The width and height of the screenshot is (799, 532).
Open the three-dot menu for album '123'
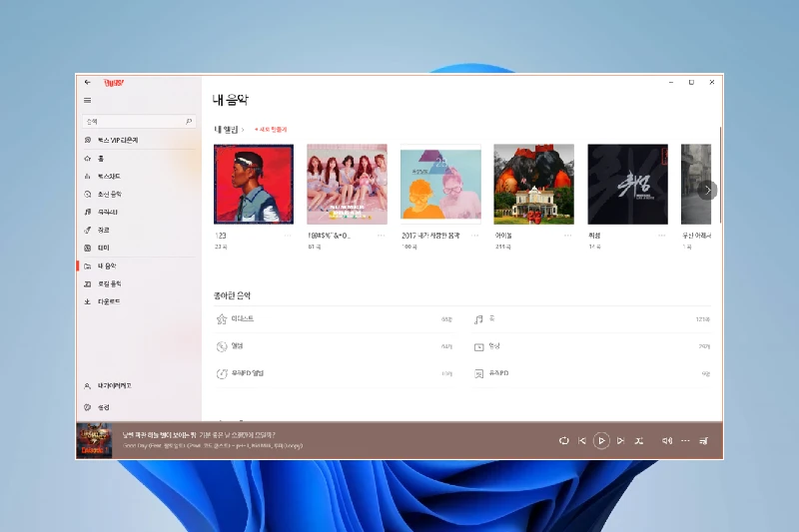pyautogui.click(x=288, y=236)
